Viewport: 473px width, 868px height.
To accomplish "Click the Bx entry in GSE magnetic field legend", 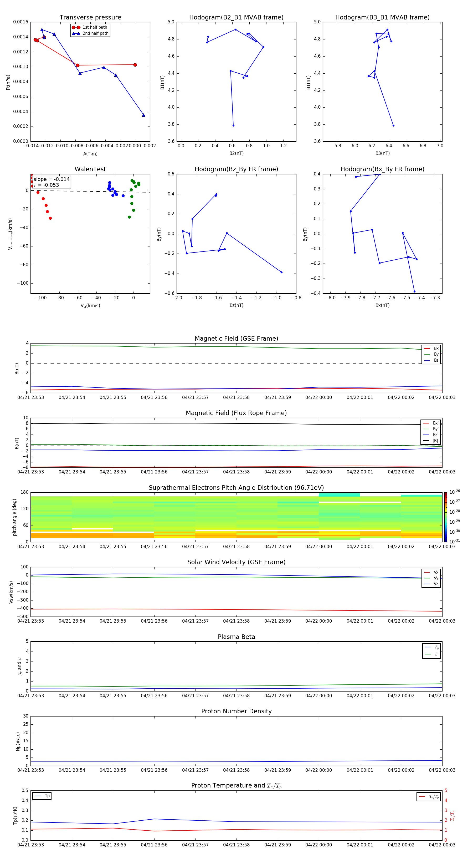I will (x=431, y=349).
